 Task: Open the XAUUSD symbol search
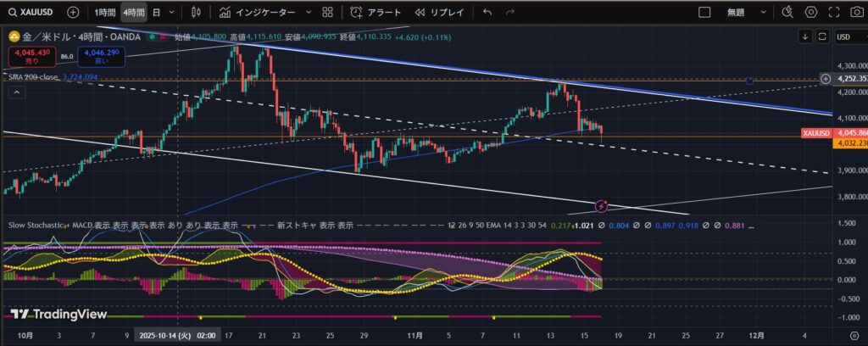point(34,13)
